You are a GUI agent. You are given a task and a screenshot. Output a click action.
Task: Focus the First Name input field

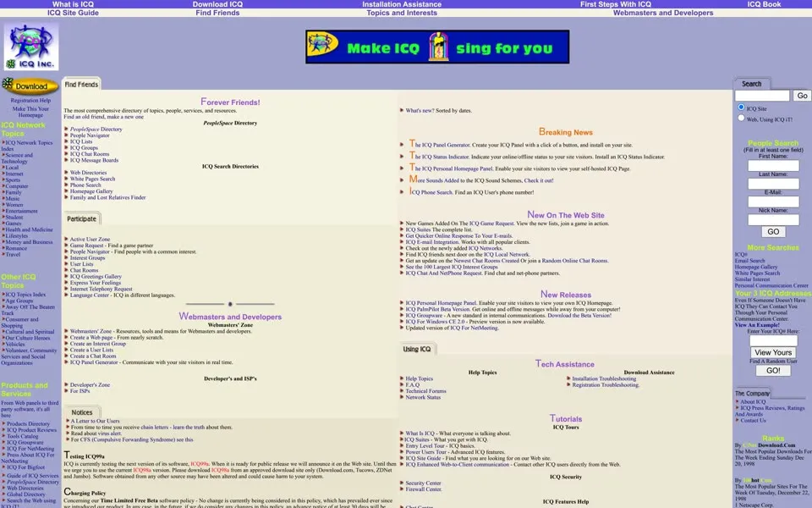(773, 166)
